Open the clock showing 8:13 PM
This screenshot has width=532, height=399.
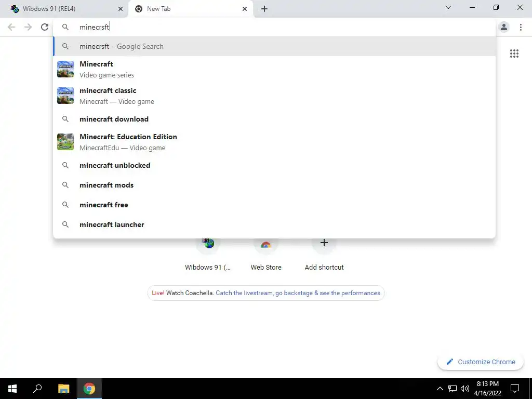pos(487,389)
